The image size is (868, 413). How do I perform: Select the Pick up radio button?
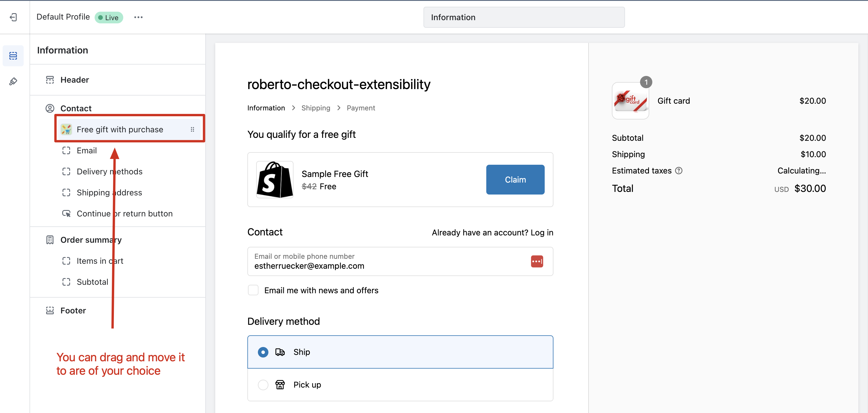pyautogui.click(x=263, y=385)
